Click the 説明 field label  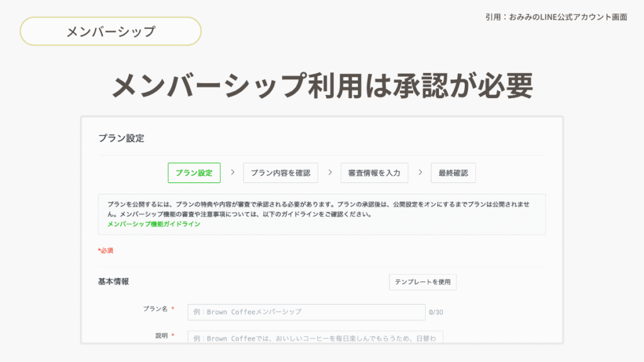[x=162, y=336]
